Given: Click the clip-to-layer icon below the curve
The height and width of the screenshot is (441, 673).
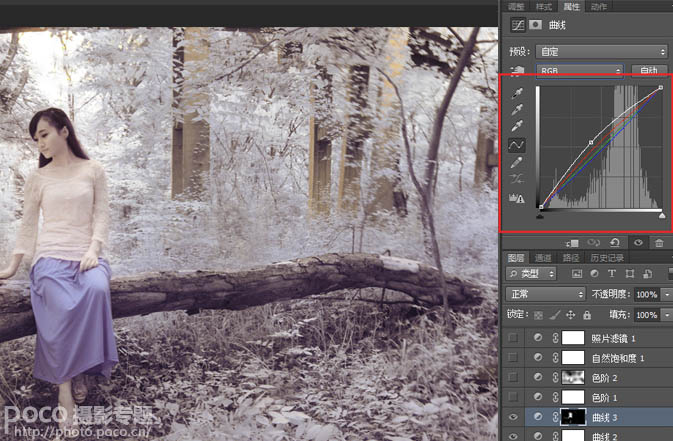Looking at the screenshot, I should point(572,243).
